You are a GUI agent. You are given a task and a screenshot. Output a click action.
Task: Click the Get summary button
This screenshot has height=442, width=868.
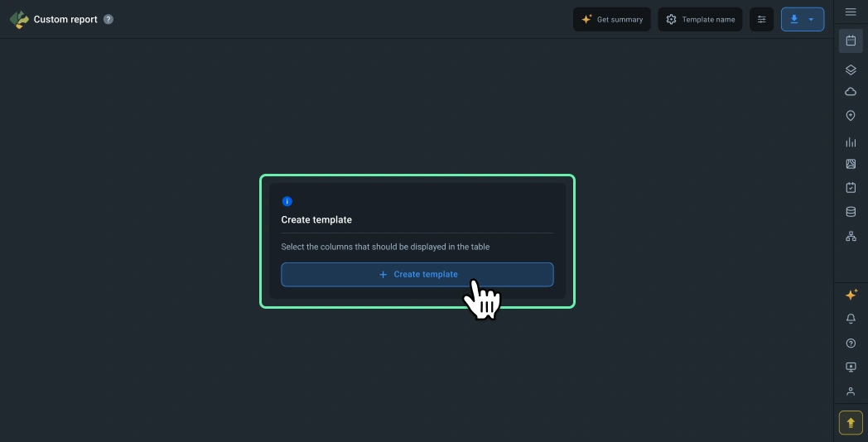tap(611, 19)
